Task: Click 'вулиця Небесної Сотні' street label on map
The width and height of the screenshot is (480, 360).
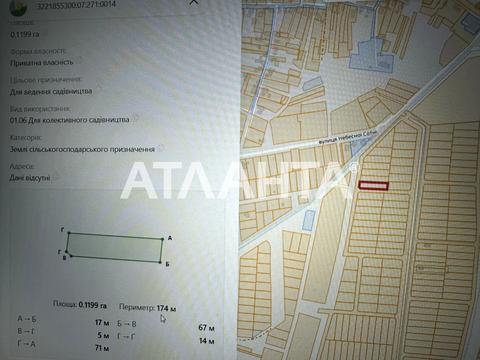Action: pyautogui.click(x=347, y=137)
